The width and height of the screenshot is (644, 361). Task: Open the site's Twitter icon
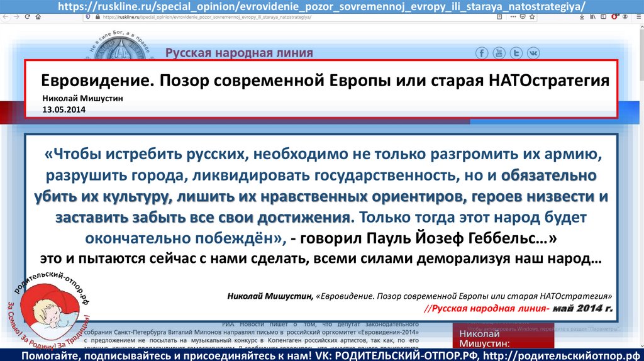(x=516, y=53)
